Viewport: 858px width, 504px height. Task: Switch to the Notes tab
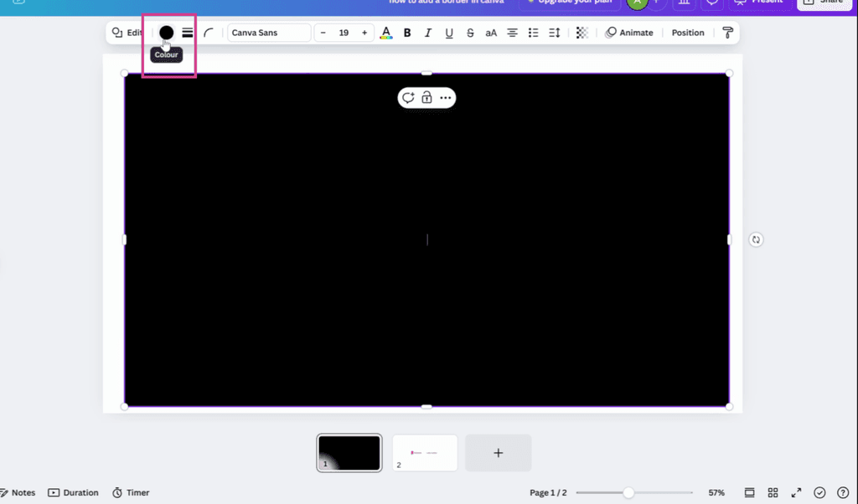(18, 492)
